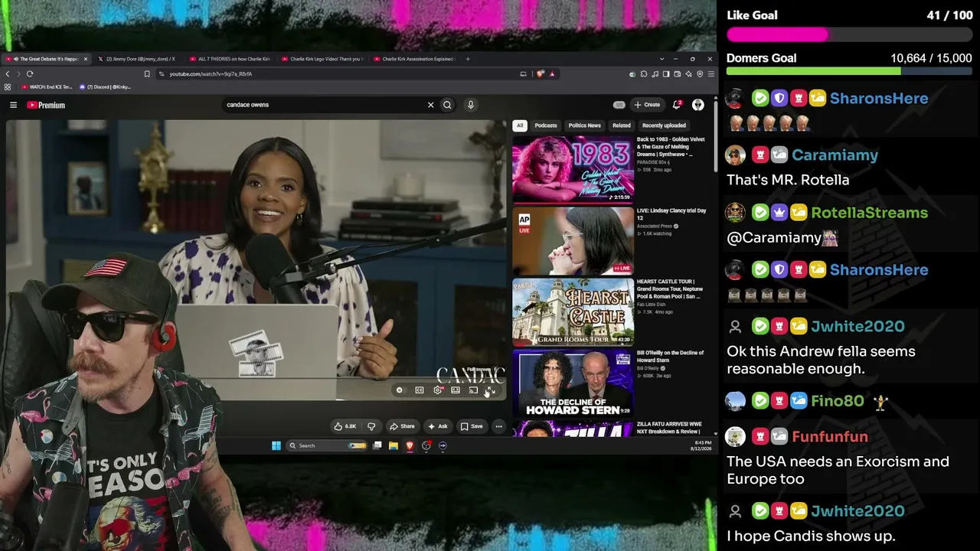Click the YouTube search magnifier button
Screen dimensions: 980x551
(447, 105)
